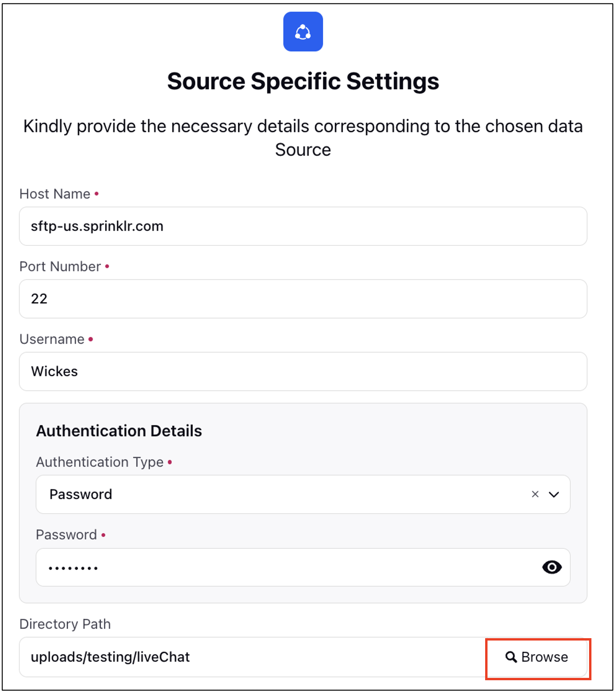Click the masked Password input field
Viewport: 616px width, 693px height.
303,567
